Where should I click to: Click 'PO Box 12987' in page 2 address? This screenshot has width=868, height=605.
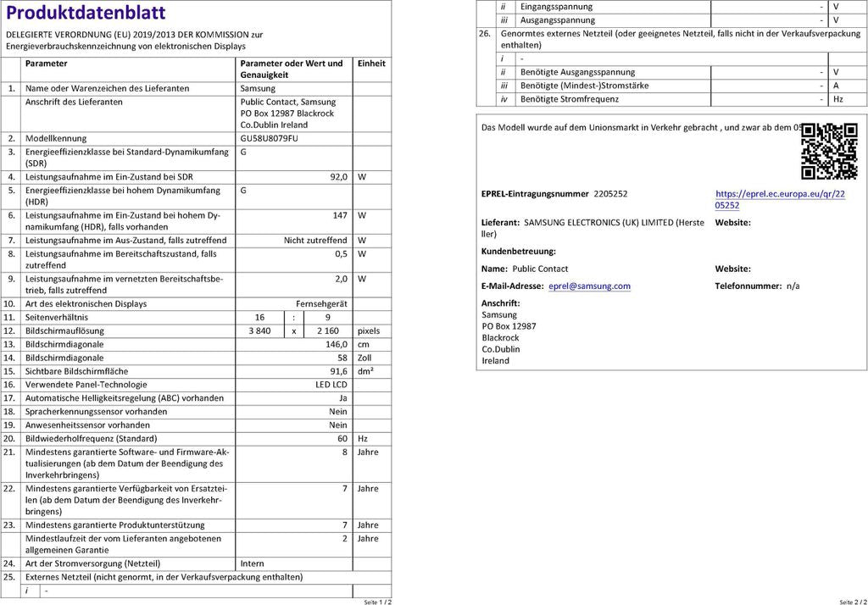(x=509, y=326)
